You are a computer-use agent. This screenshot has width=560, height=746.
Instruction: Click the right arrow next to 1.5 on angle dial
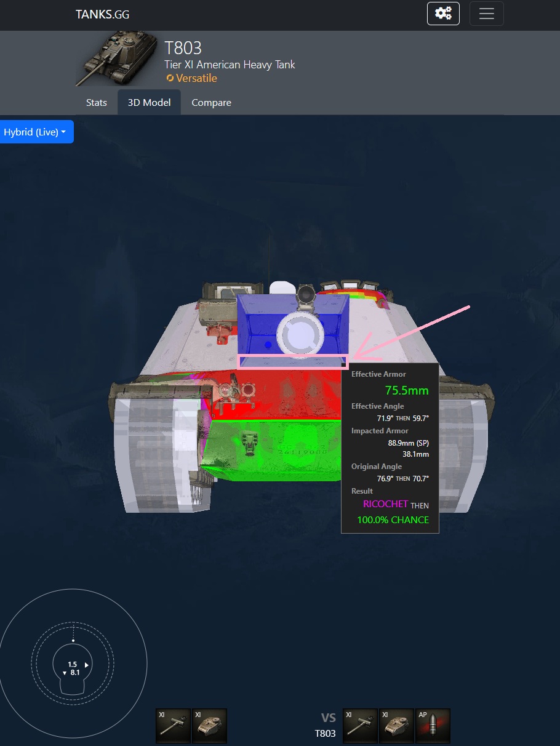click(x=87, y=665)
